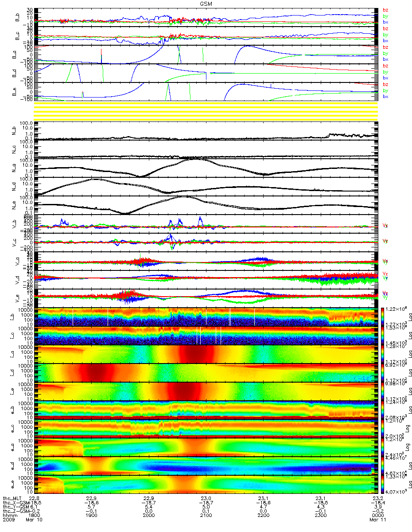Click the thc_Z-GSM row label
Viewport: 412px width, 532px height.
click(16, 512)
